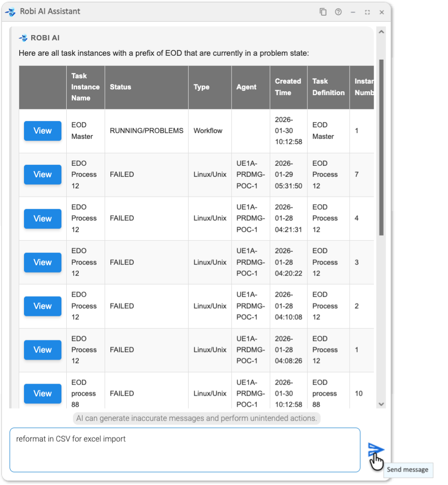
Task: Click the Robi AI Assistant logo icon
Action: 11,12
